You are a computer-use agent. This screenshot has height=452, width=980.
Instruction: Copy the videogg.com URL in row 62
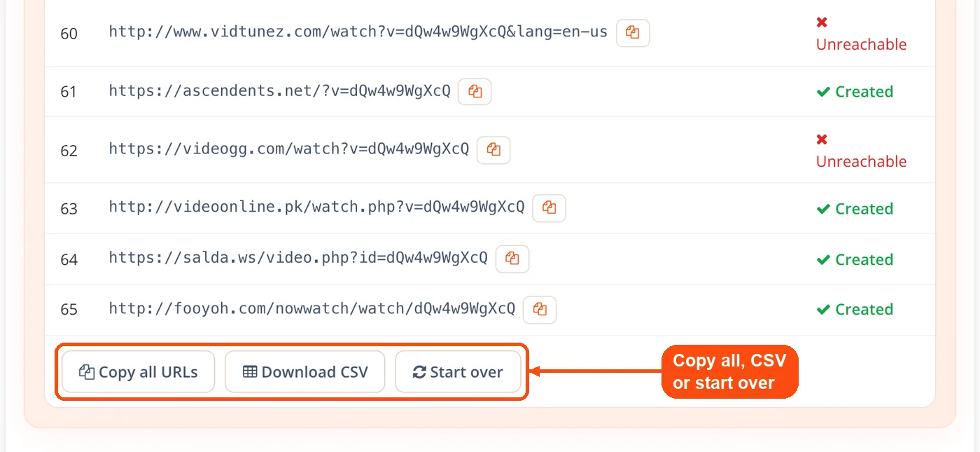click(493, 150)
